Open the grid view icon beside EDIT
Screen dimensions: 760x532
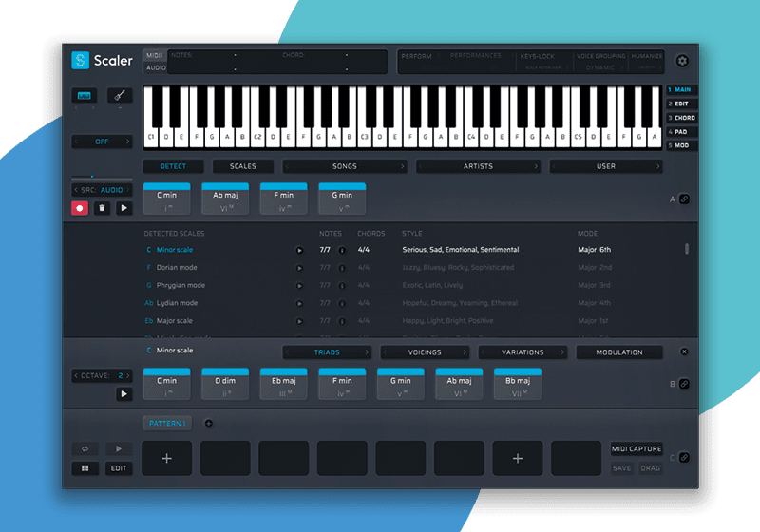[85, 468]
